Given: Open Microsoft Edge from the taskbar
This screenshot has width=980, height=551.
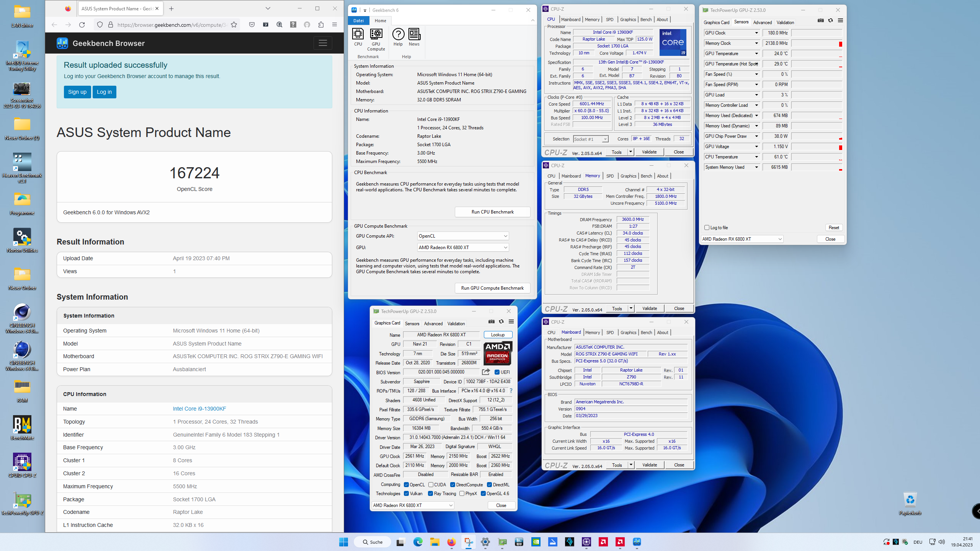Looking at the screenshot, I should 418,542.
